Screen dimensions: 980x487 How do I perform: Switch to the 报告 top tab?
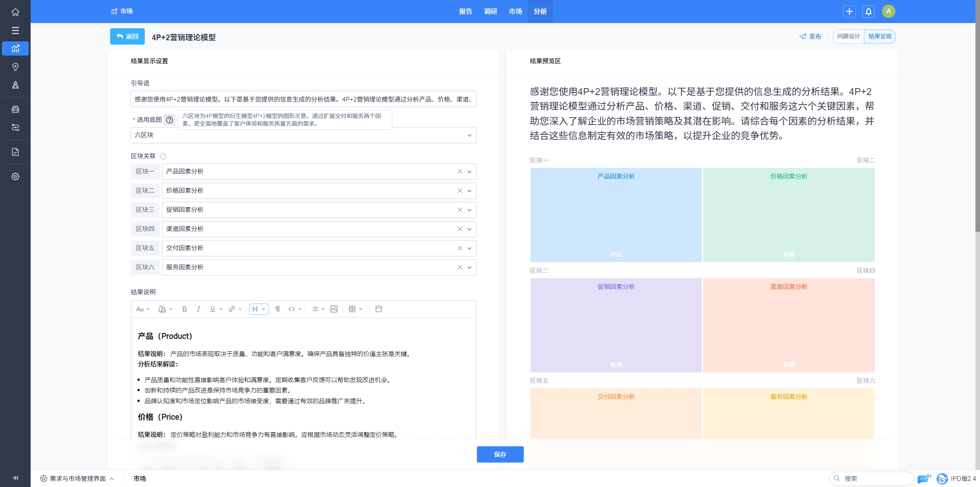[x=465, y=11]
